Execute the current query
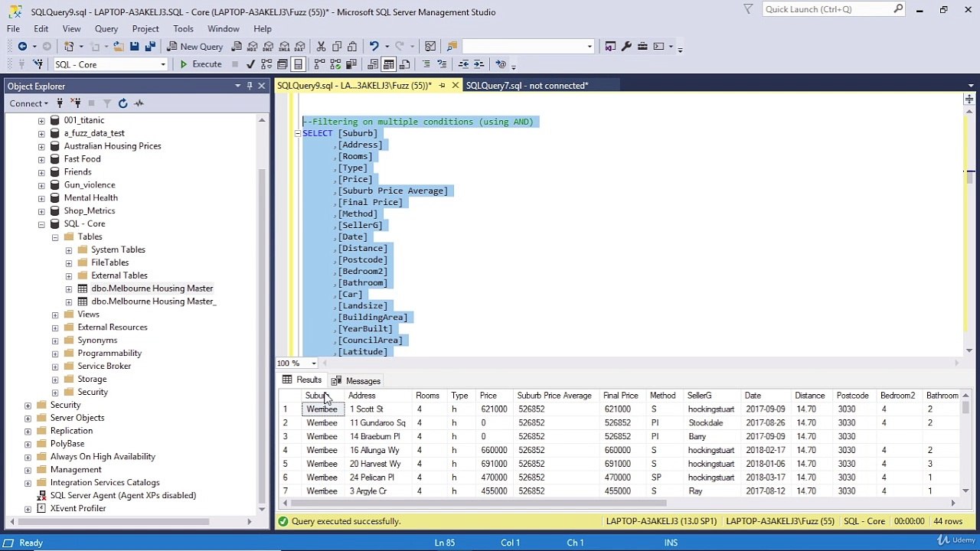 (201, 64)
